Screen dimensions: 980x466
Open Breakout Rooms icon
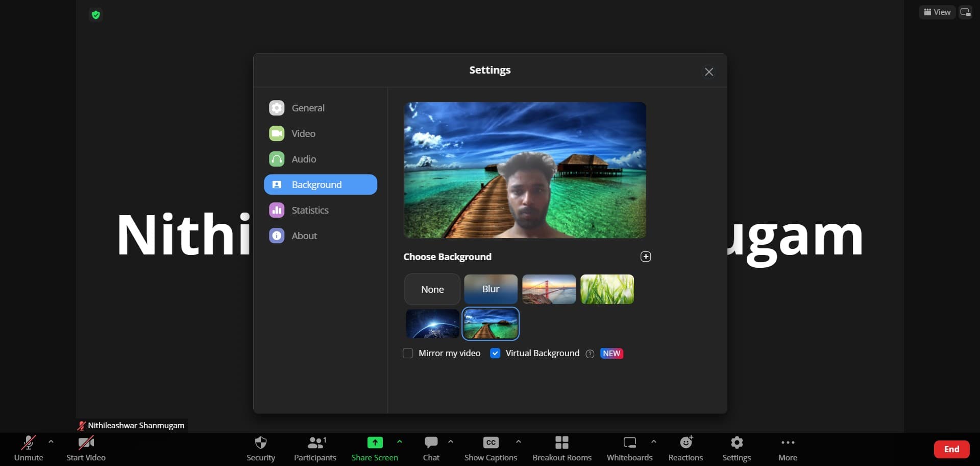[561, 442]
